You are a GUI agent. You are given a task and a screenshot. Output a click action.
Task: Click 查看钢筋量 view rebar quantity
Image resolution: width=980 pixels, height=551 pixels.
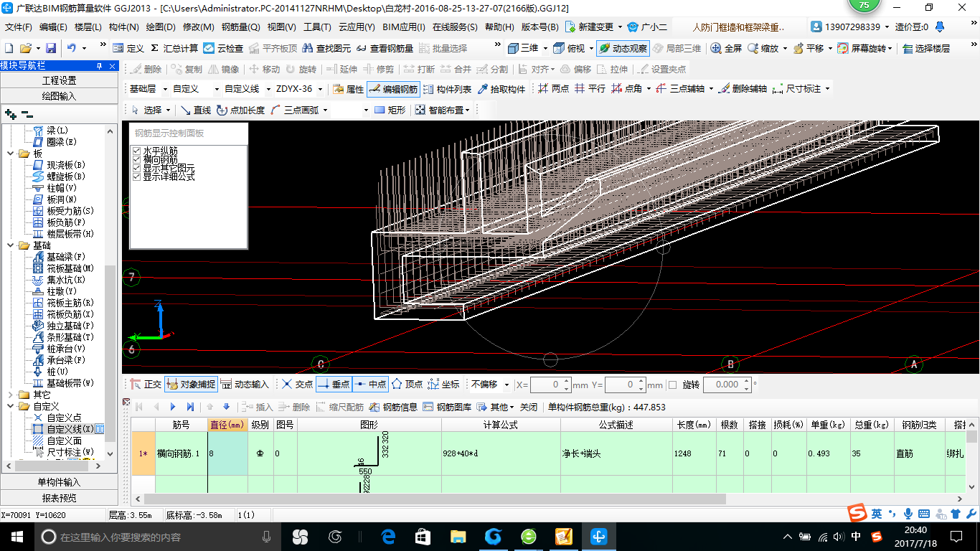click(x=385, y=48)
